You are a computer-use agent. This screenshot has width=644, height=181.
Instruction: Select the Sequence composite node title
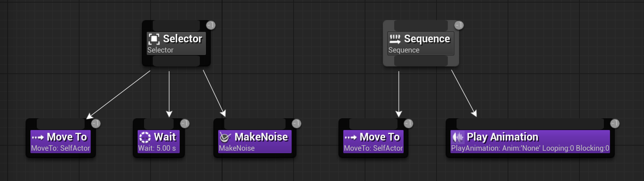point(427,39)
